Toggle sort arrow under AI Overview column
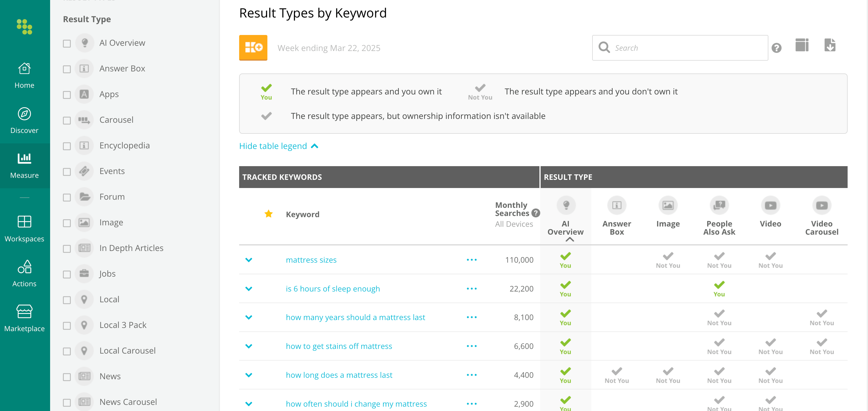The height and width of the screenshot is (411, 868). pyautogui.click(x=569, y=240)
